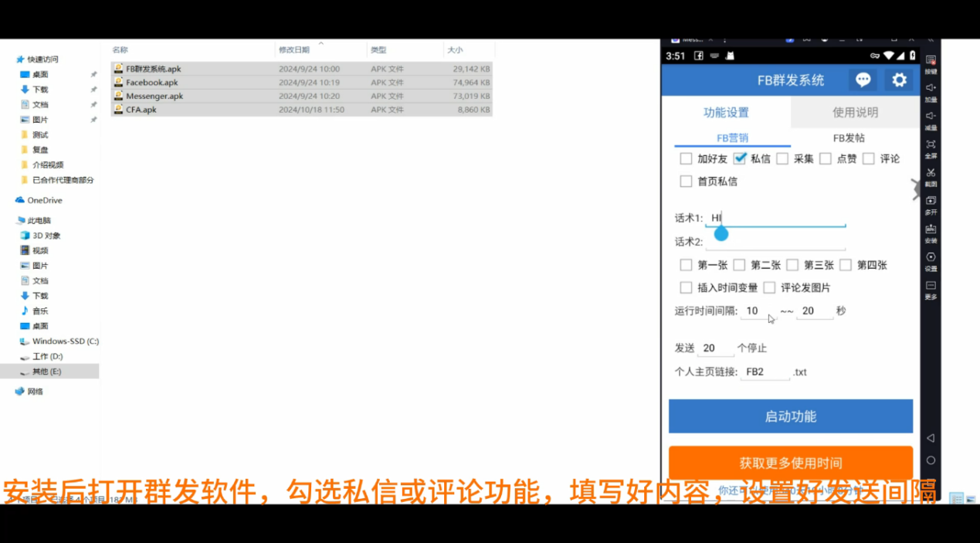Check the 第二张 image checkbox
Image resolution: width=980 pixels, height=543 pixels.
739,265
